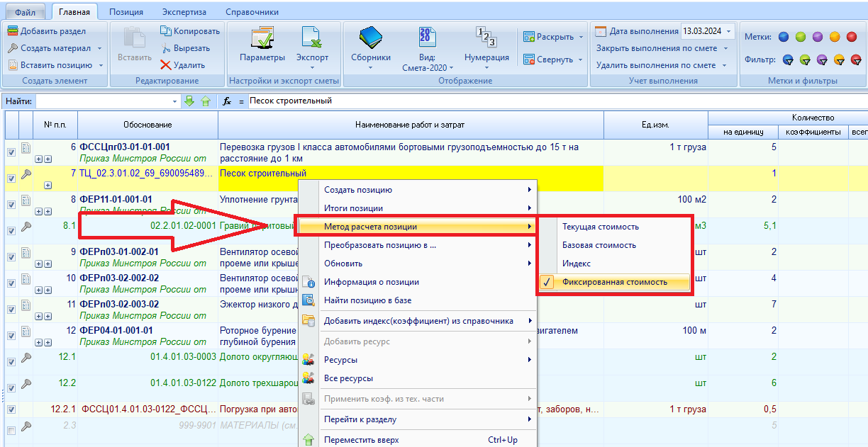
Task: Click the Свернуть collapse icon
Action: pos(529,60)
